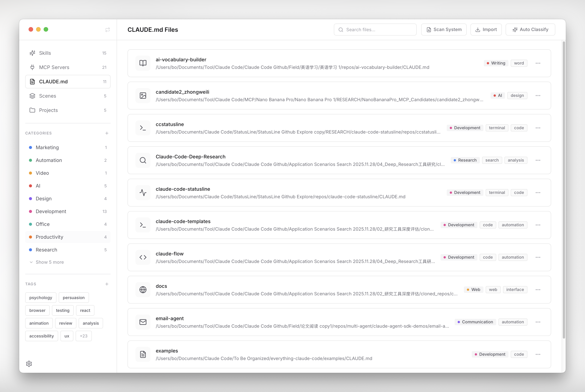
Task: Filter by the Development category
Action: point(51,211)
